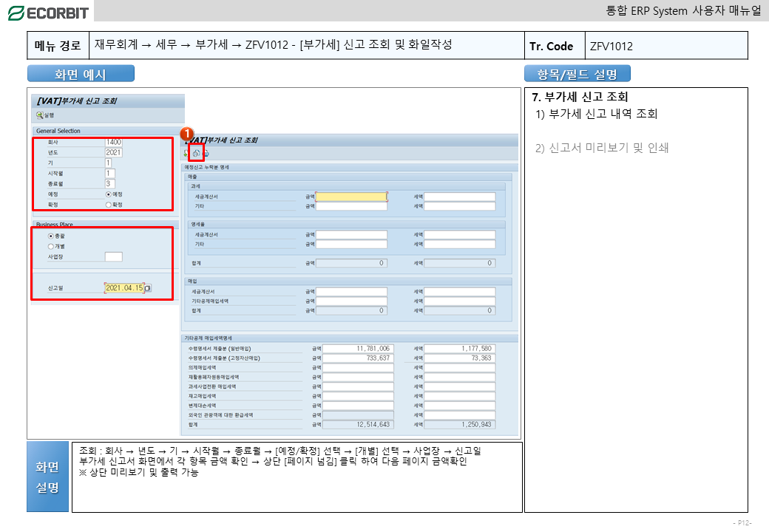The height and width of the screenshot is (532, 769).
Task: Click the 신고일 date field 2021.04.15
Action: coord(123,288)
